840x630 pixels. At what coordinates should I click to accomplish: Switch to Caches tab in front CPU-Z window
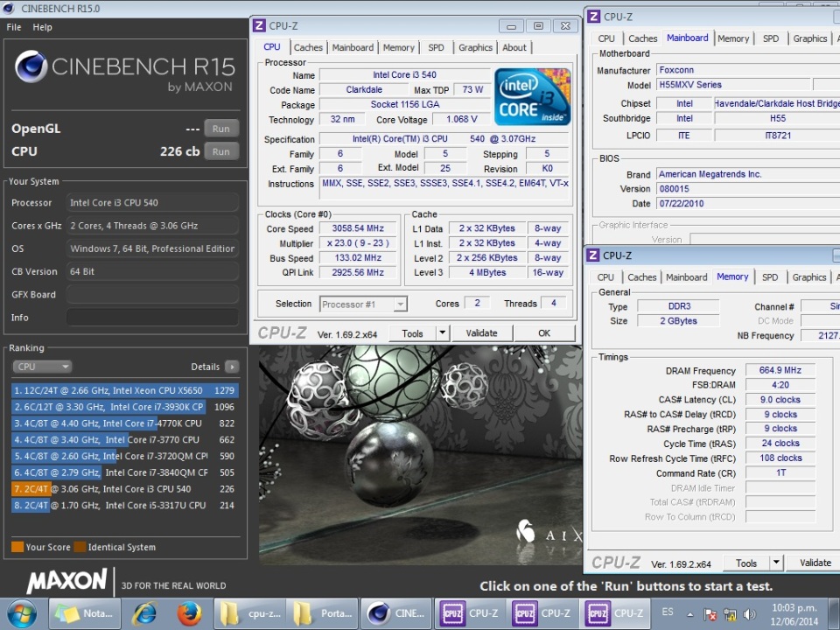click(x=308, y=47)
